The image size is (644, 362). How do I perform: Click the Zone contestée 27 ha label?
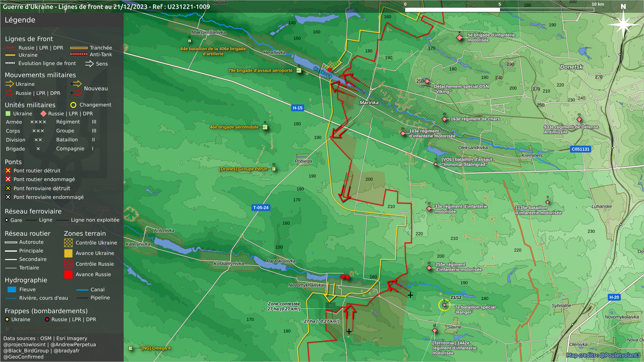coord(284,306)
